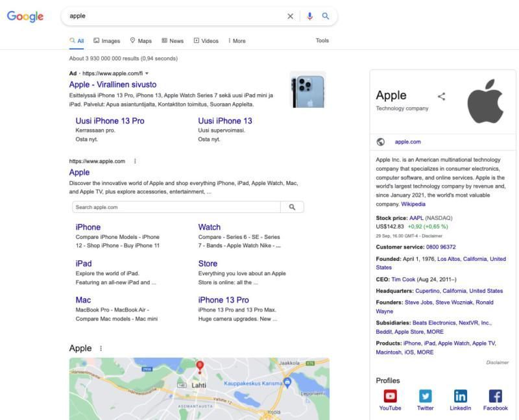This screenshot has width=519, height=420.
Task: Clear the search box with X icon
Action: pos(290,16)
